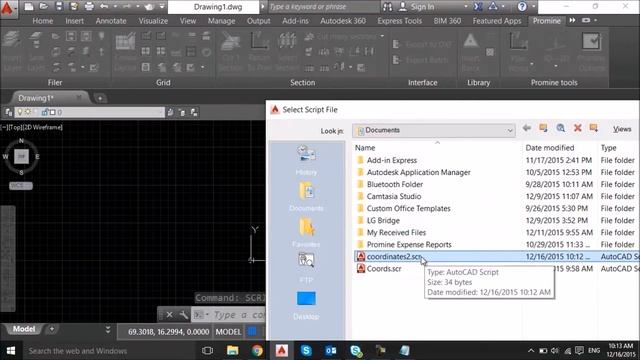This screenshot has height=360, width=640.
Task: Open the Annotate ribbon tab
Action: (x=111, y=21)
